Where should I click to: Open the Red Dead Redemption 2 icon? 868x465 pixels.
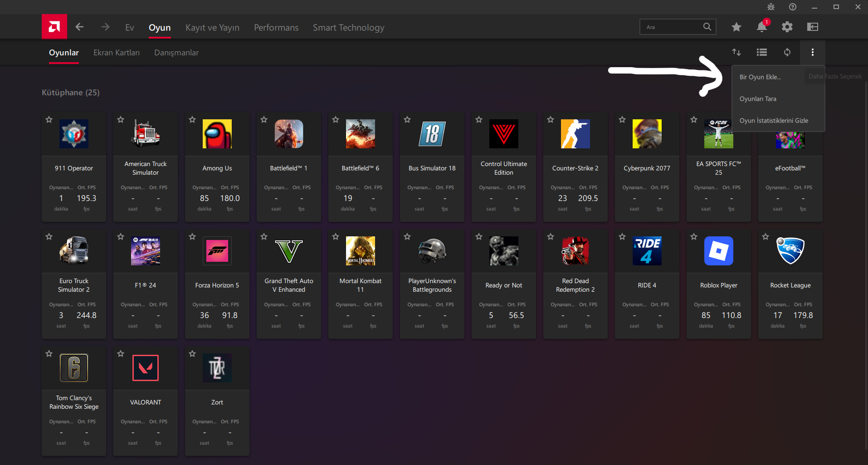coord(575,251)
